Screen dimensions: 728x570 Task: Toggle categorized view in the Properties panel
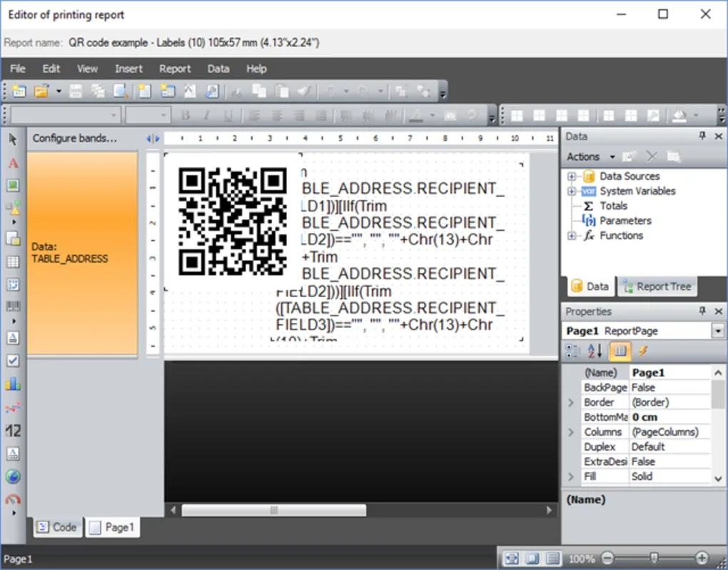[572, 351]
